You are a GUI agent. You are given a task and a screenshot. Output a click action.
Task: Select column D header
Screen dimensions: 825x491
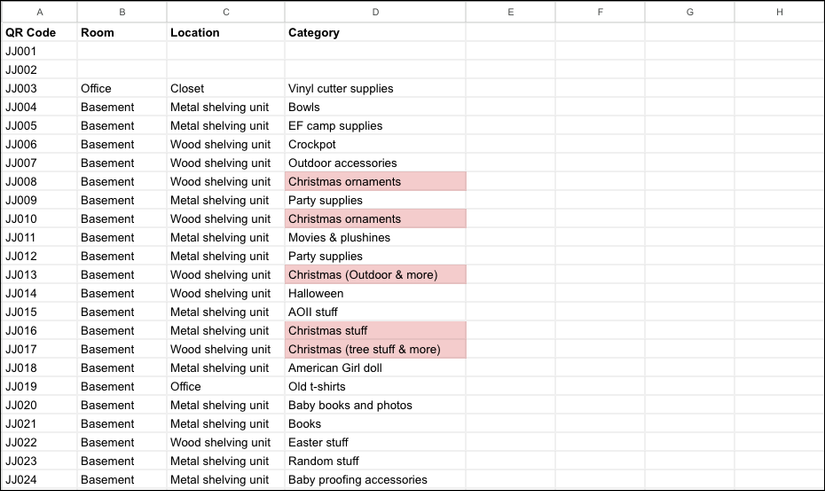[375, 12]
